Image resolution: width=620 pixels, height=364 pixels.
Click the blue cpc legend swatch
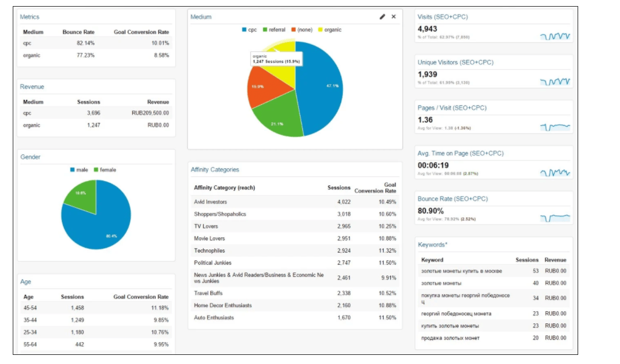coord(244,30)
